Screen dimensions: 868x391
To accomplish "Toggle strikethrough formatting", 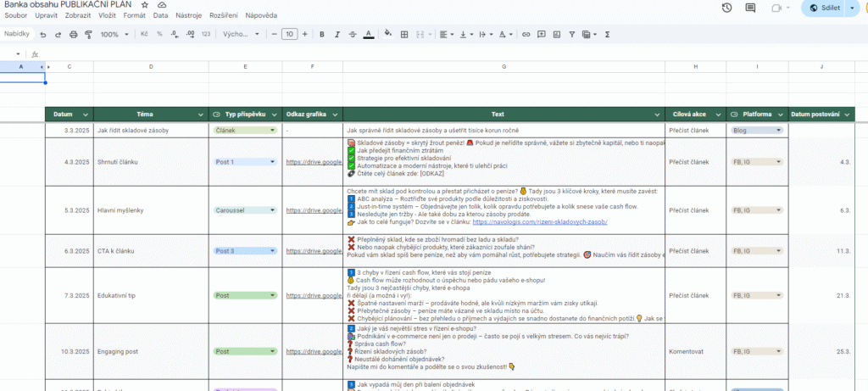I will pos(352,35).
